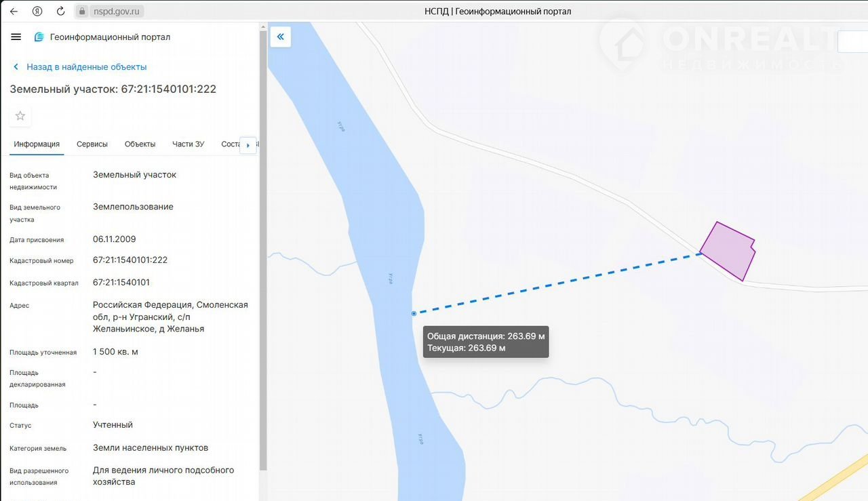The image size is (868, 501).
Task: Click the site security lock icon
Action: pos(82,12)
